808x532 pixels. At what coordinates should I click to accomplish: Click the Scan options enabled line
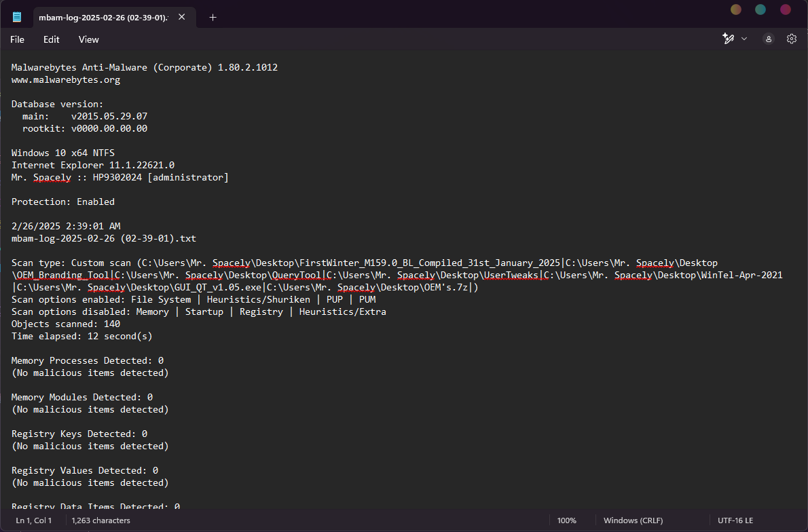coord(194,300)
